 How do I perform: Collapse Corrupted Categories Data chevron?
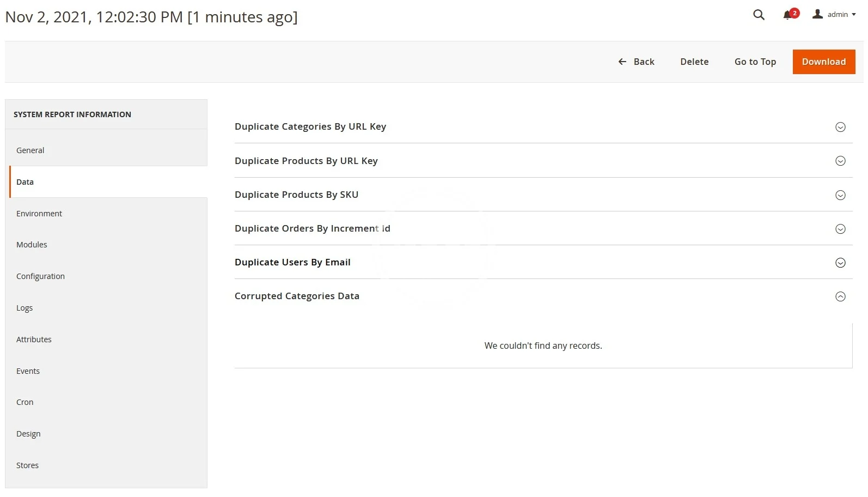point(840,296)
